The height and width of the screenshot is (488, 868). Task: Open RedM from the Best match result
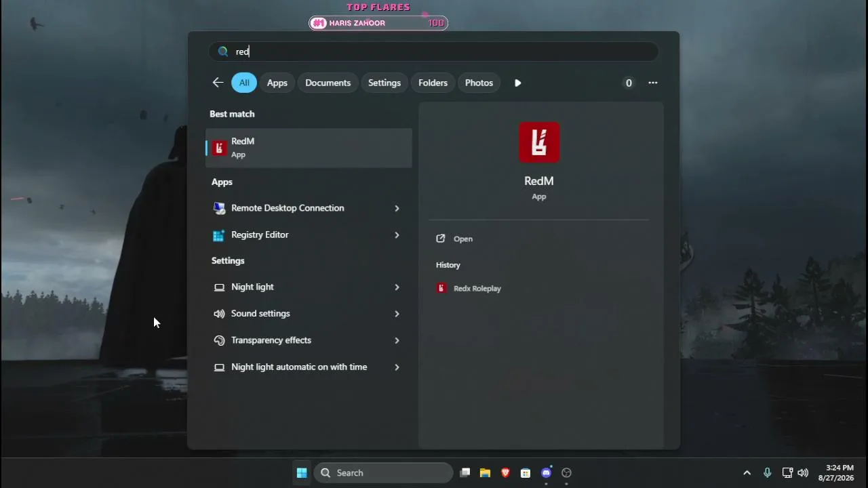309,148
